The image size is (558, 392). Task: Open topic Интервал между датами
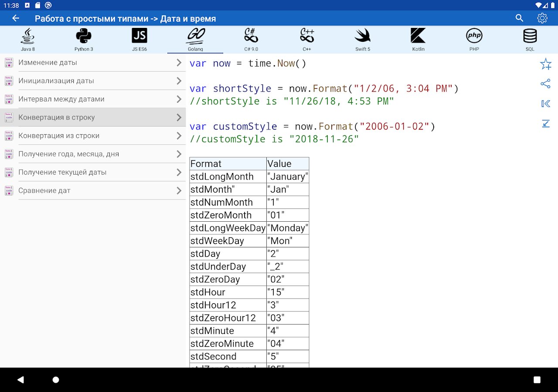tap(93, 99)
